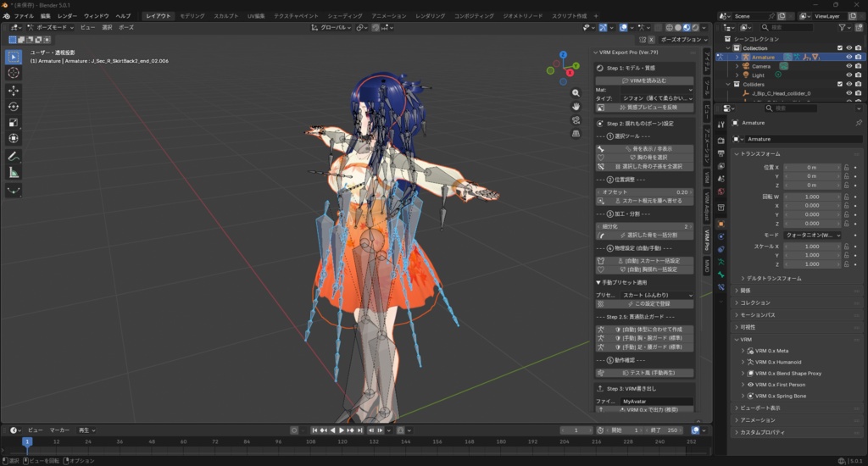Open the Tool properties tab icon
This screenshot has height=466, width=868.
pyautogui.click(x=721, y=125)
